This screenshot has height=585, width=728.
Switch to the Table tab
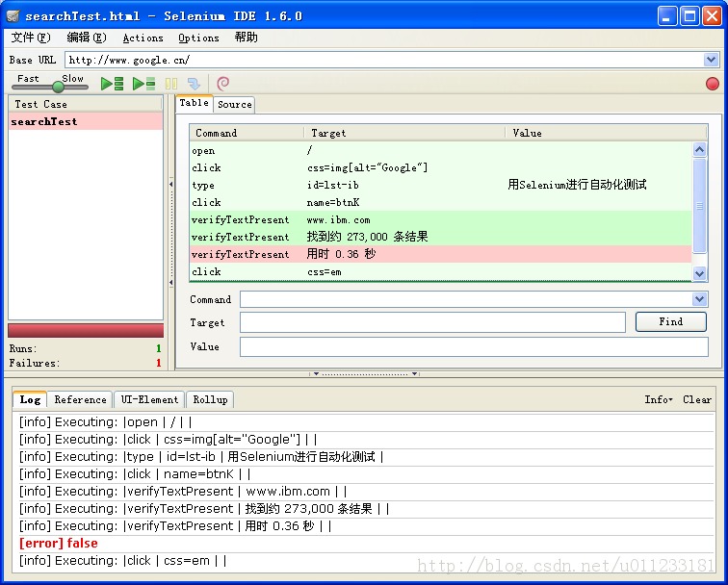tap(195, 103)
